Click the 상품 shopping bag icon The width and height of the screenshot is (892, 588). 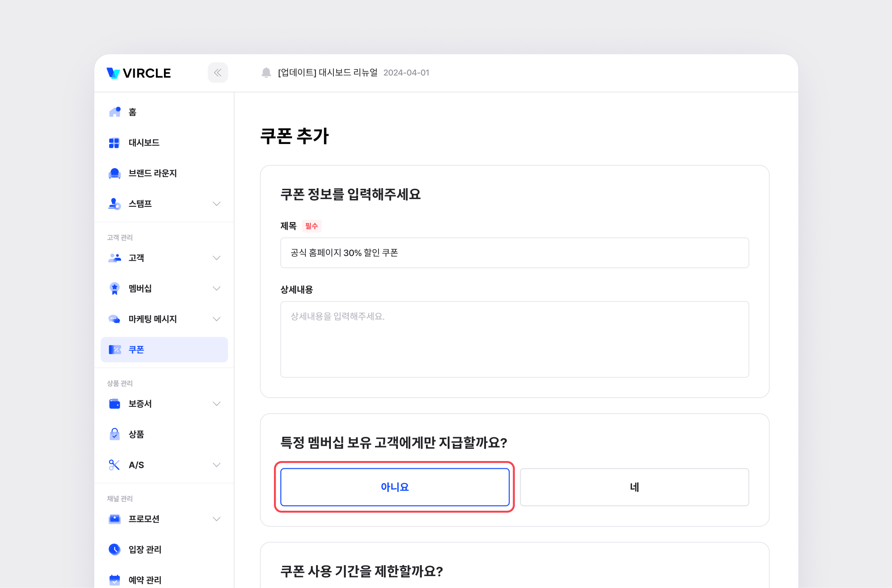point(115,434)
